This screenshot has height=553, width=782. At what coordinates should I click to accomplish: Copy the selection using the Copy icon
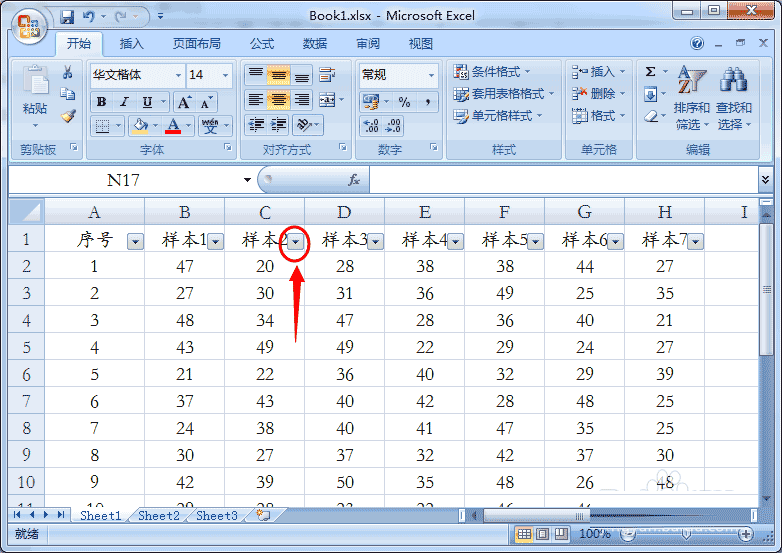67,94
